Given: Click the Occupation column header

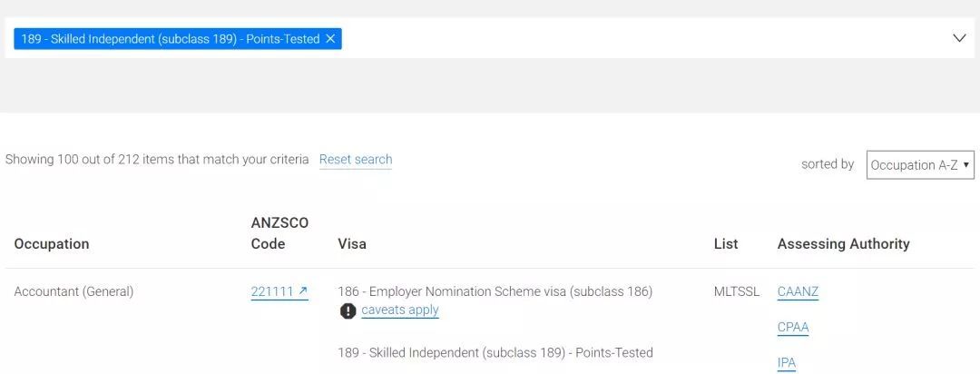Looking at the screenshot, I should 51,243.
